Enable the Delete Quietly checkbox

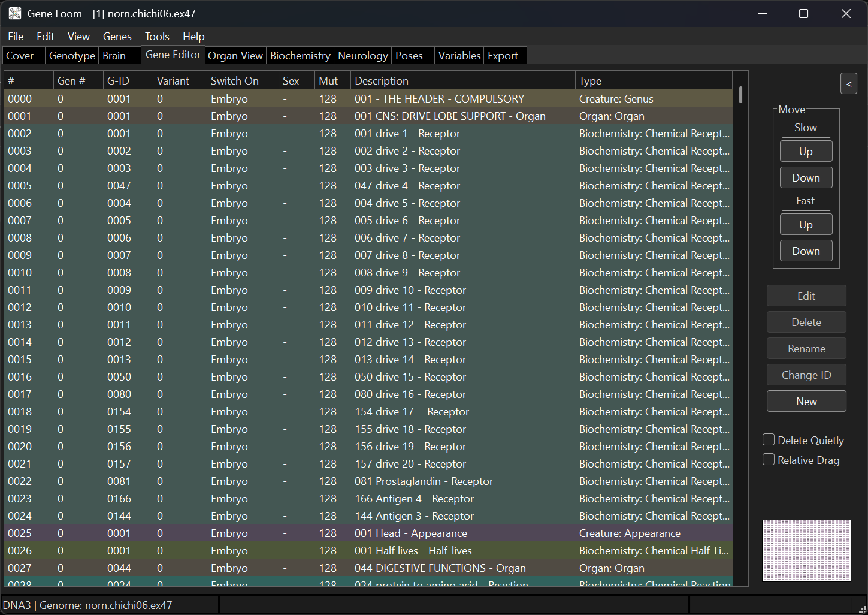click(769, 440)
